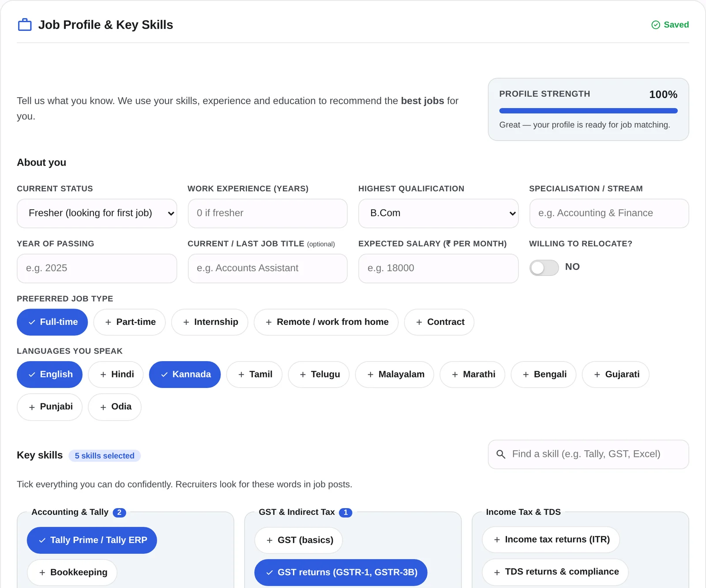Add Tamil as a spoken language
706x588 pixels.
pos(254,374)
